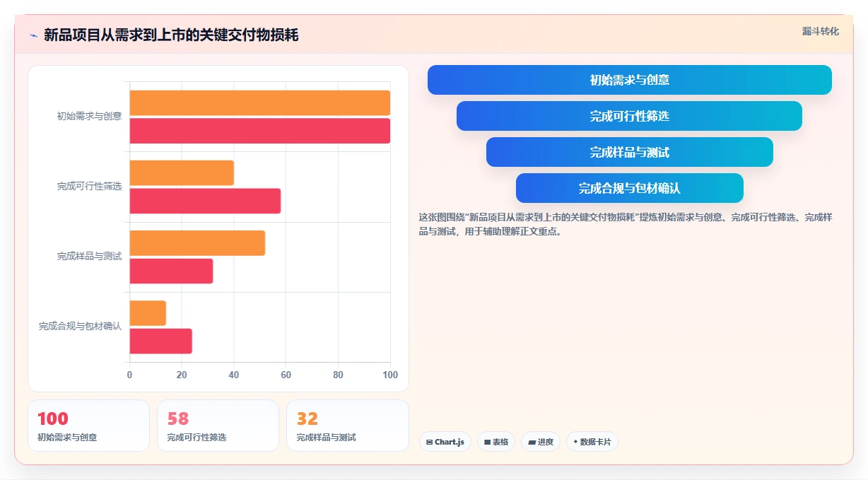Screen dimensions: 868x480
Task: Click the red bar for 完成合规与包材确认
Action: click(160, 341)
